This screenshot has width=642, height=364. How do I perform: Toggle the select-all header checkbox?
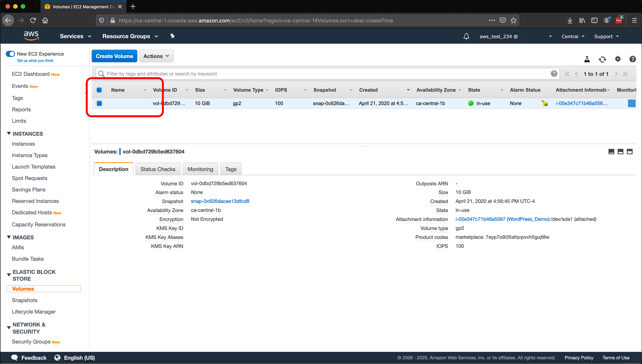coord(99,90)
